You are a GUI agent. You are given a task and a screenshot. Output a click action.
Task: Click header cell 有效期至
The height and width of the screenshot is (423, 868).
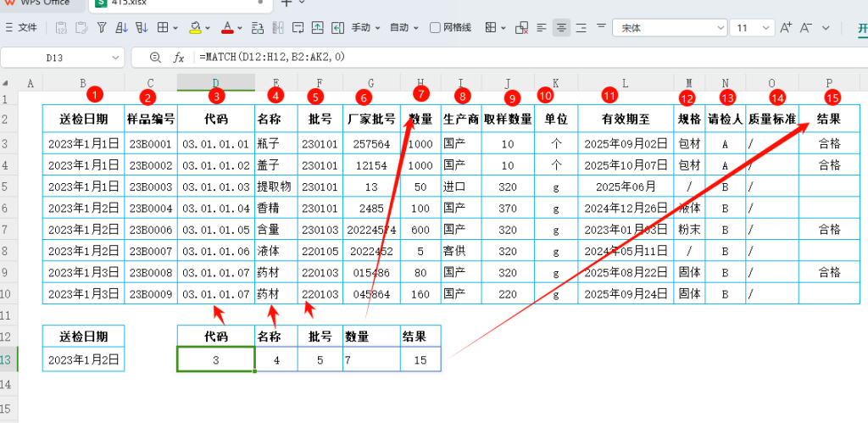tap(626, 119)
